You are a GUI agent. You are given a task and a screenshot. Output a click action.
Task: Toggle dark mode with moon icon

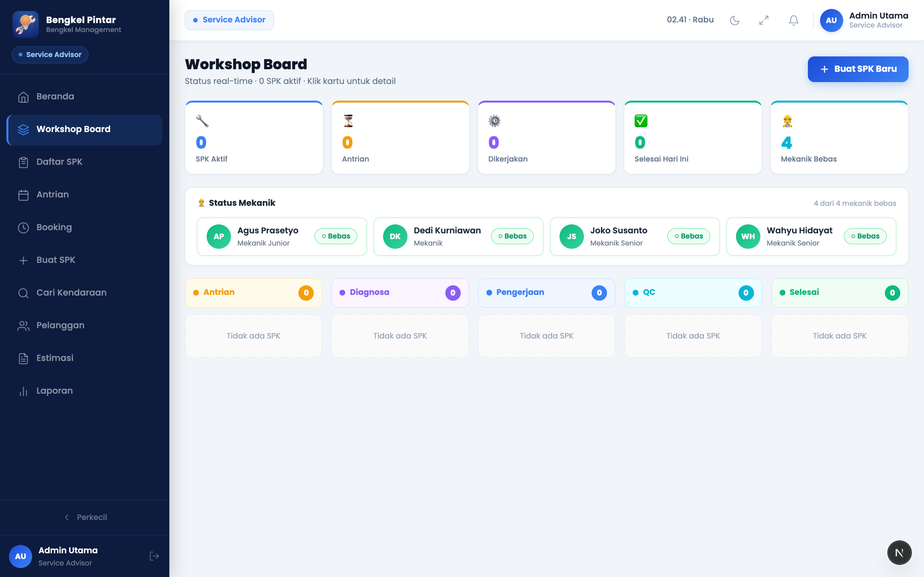click(x=734, y=20)
